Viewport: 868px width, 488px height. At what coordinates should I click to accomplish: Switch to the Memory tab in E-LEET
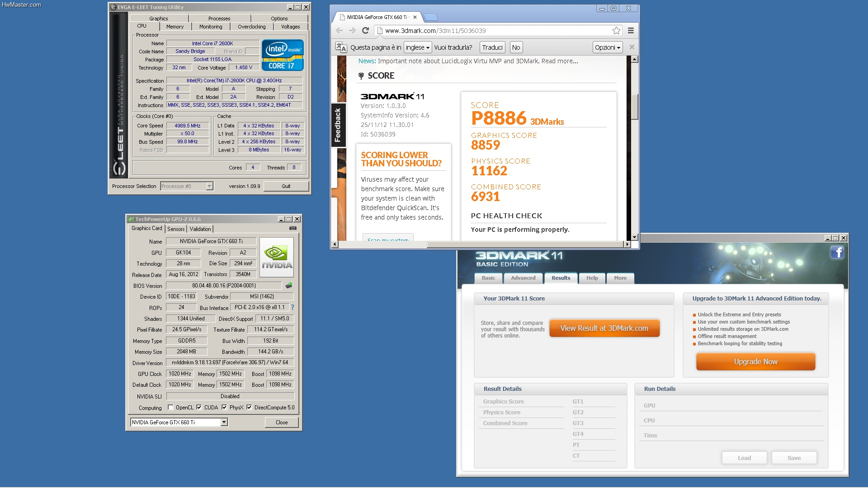175,27
